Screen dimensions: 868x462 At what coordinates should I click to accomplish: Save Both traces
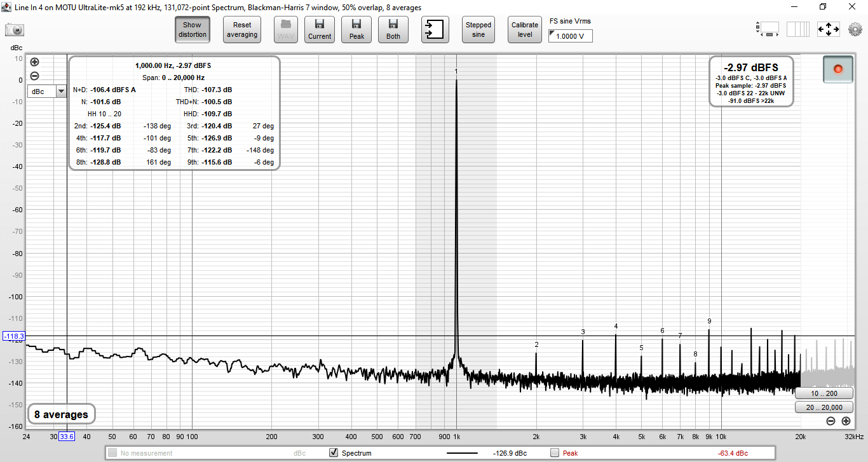click(x=393, y=30)
